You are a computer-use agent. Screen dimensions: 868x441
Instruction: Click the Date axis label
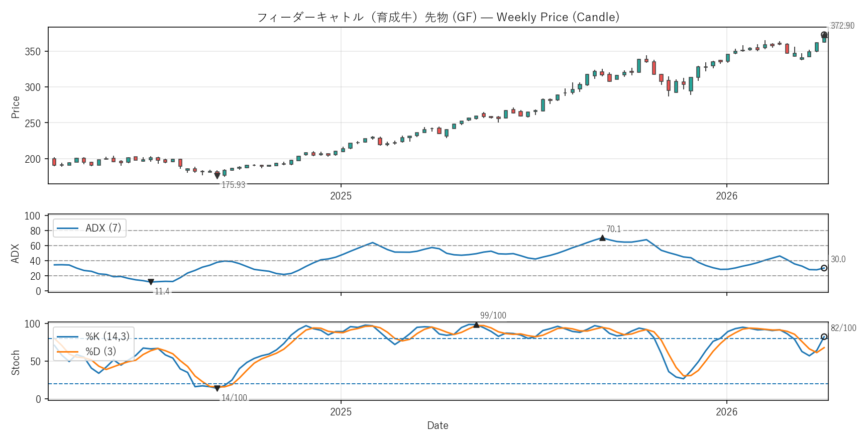coord(438,425)
